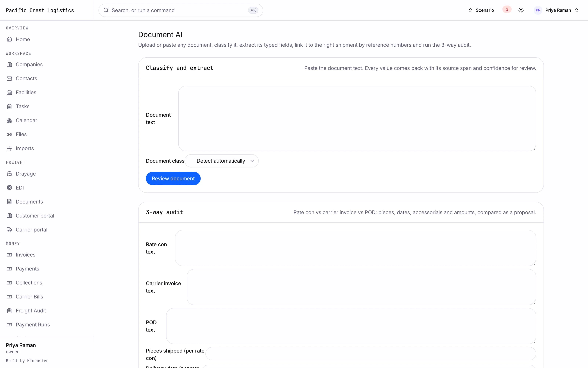Open Home via its house icon

coord(9,39)
